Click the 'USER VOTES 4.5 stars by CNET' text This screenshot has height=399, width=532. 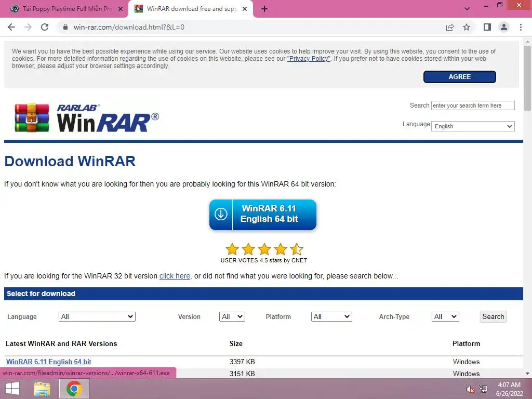coord(264,261)
